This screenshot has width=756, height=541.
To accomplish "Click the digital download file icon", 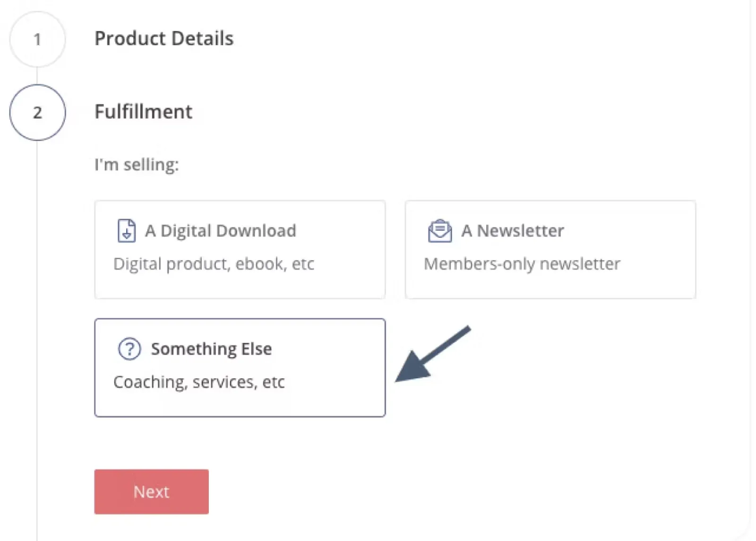I will click(126, 231).
